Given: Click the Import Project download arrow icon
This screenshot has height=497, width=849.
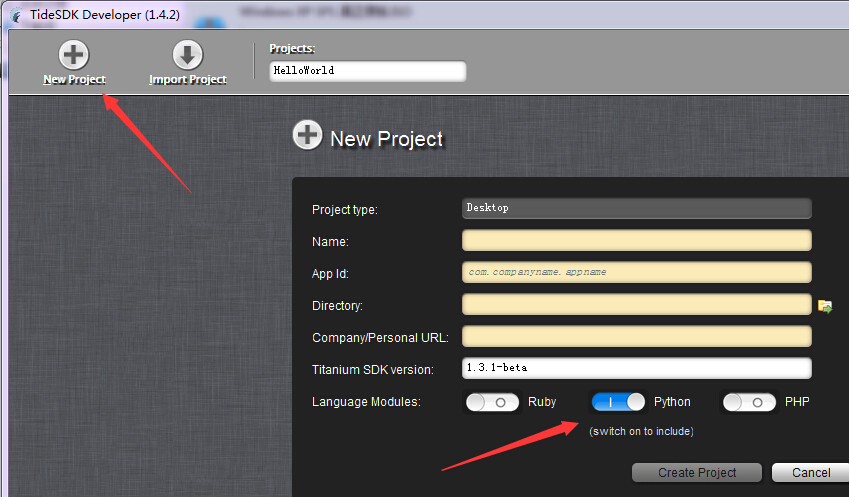Looking at the screenshot, I should point(187,55).
